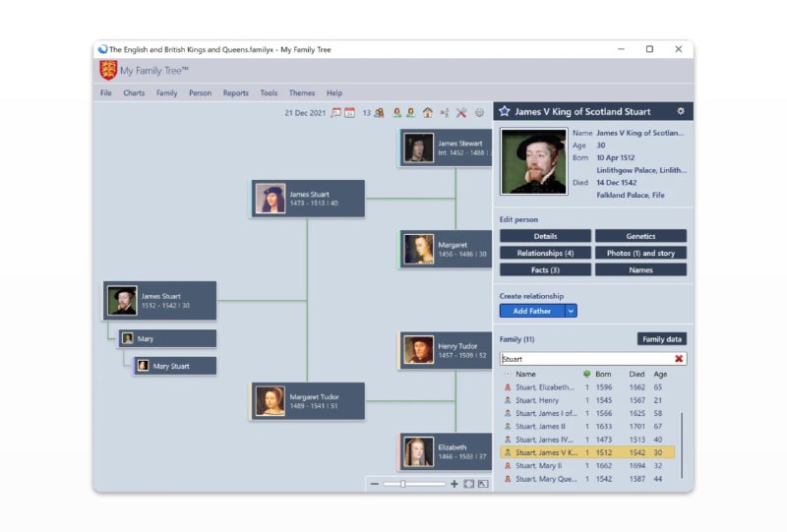
Task: Select James Stewart node at top of tree
Action: point(446,148)
